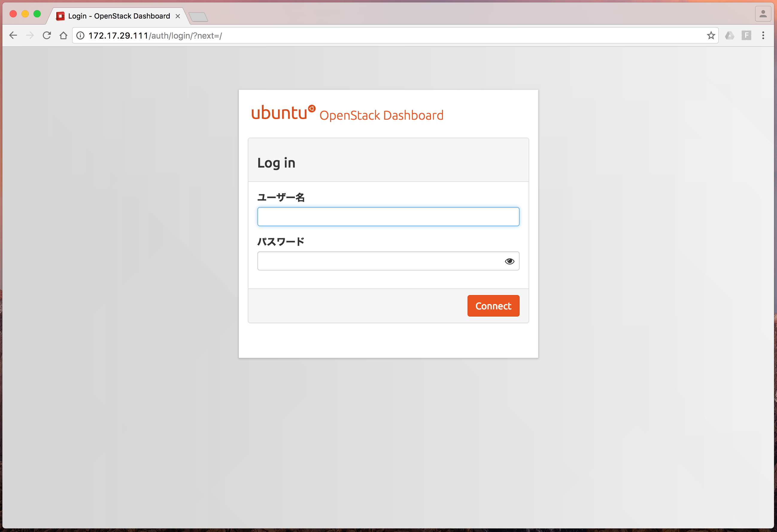Go to the browser home page
Viewport: 777px width, 532px height.
coord(63,35)
